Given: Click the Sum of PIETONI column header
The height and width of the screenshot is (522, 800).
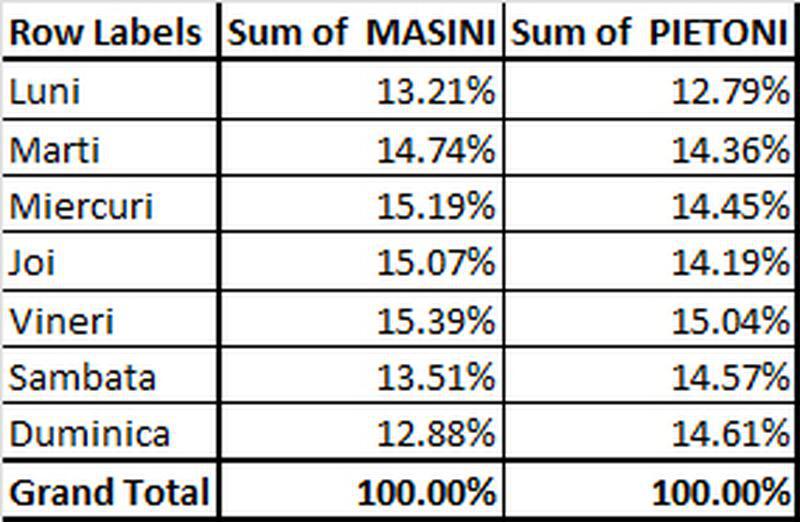Looking at the screenshot, I should click(x=649, y=33).
